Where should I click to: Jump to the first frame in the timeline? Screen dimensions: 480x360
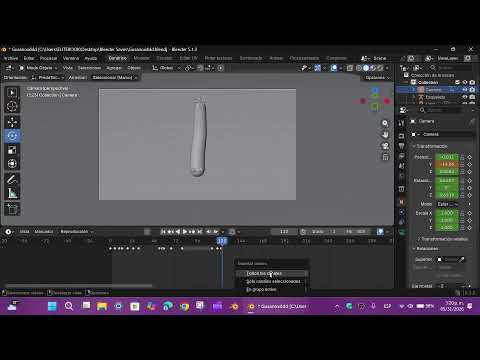tap(163, 231)
